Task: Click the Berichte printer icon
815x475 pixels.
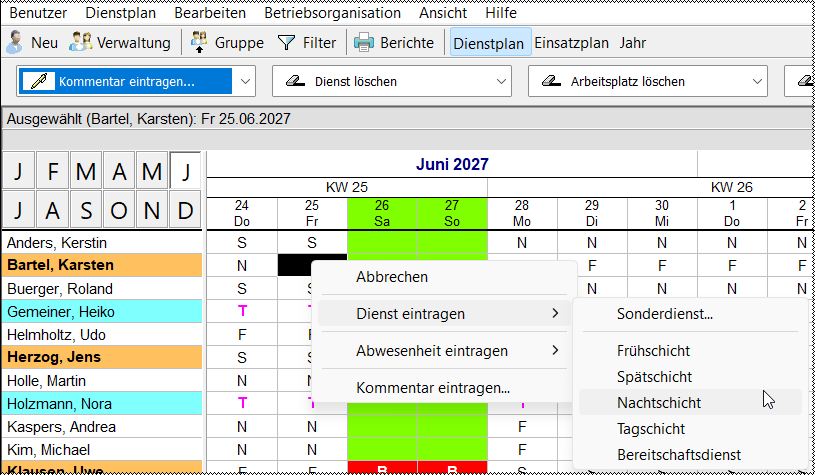Action: (364, 43)
